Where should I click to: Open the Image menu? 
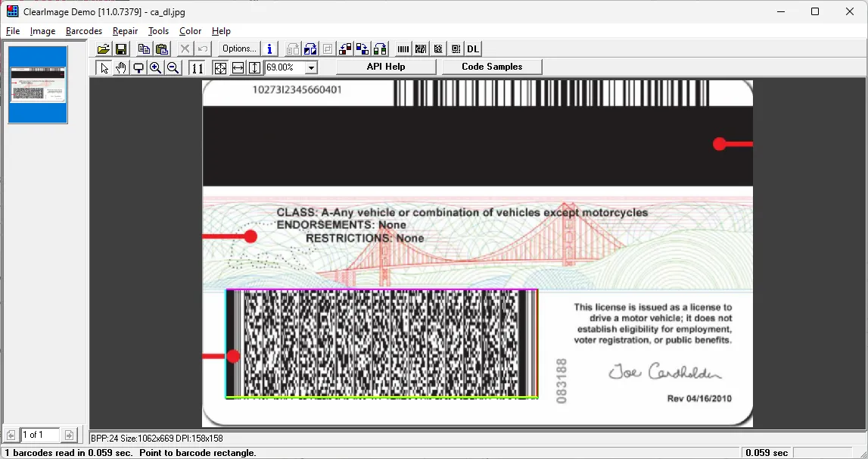[x=42, y=31]
